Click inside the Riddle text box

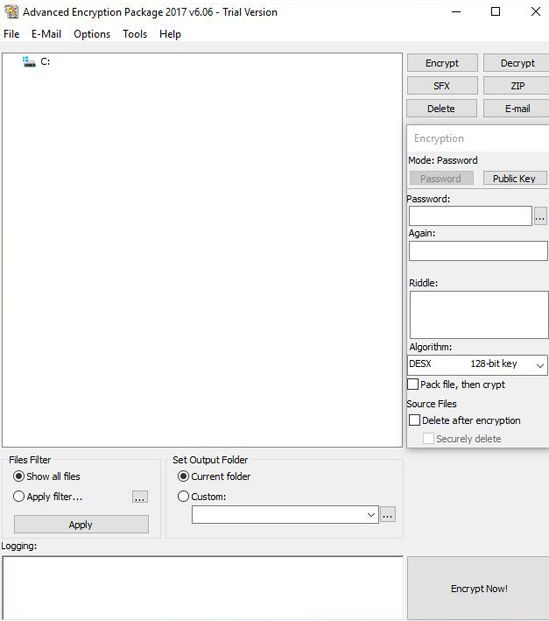tap(479, 315)
